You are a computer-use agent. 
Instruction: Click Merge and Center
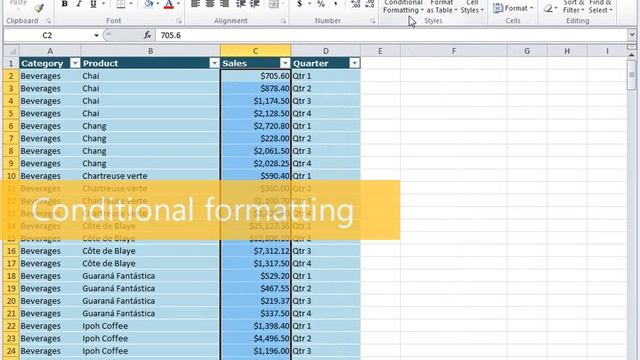click(x=274, y=4)
